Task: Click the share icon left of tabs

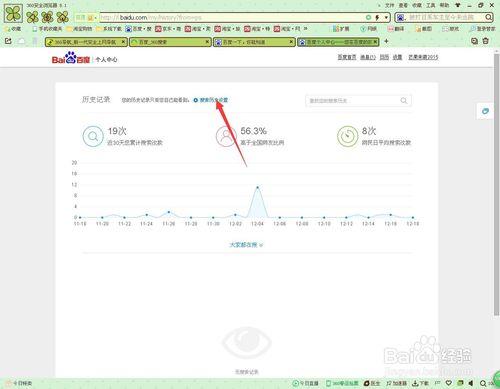Action: [8, 41]
